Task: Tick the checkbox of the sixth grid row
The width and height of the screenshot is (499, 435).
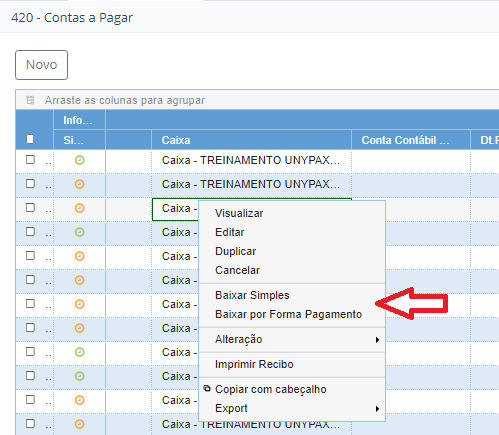Action: tap(30, 280)
